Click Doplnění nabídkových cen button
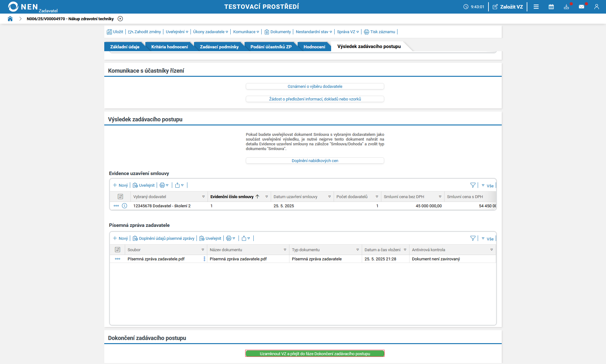 pyautogui.click(x=315, y=161)
